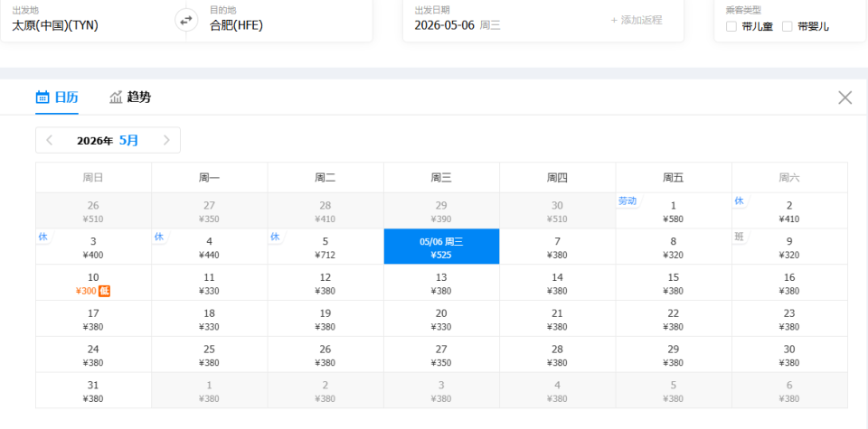Select May 22 priced ¥380
This screenshot has height=429, width=868.
[674, 319]
